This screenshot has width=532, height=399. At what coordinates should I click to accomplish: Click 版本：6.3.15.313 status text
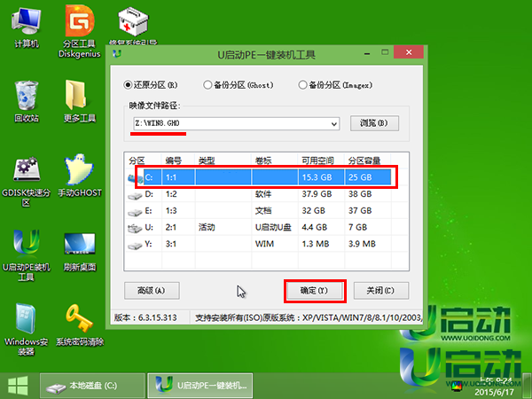(145, 318)
